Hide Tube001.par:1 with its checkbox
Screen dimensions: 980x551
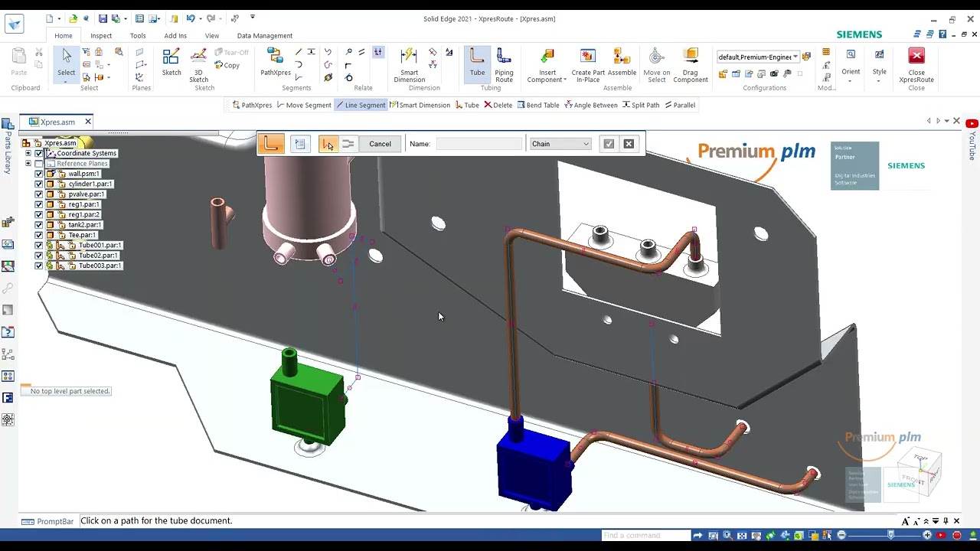39,245
